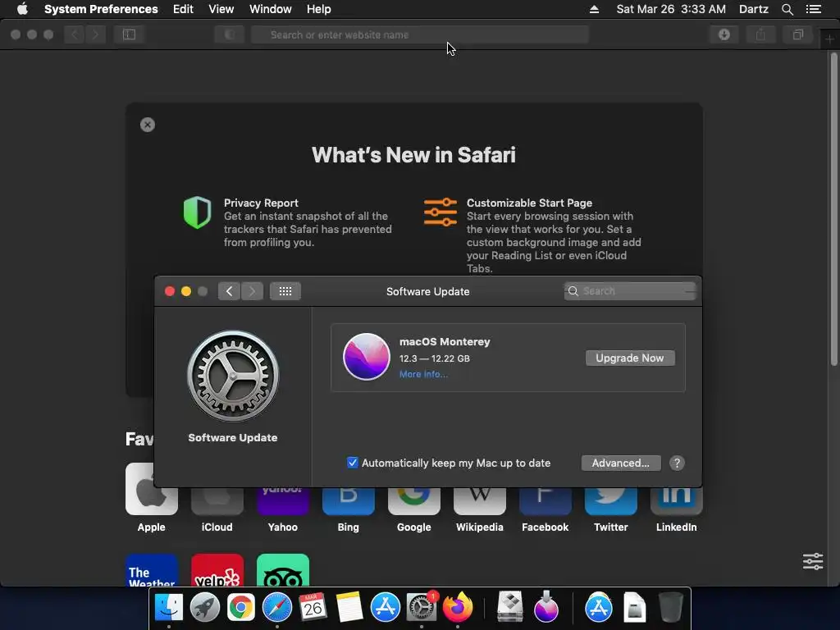
Task: Open Advanced options
Action: tap(621, 463)
